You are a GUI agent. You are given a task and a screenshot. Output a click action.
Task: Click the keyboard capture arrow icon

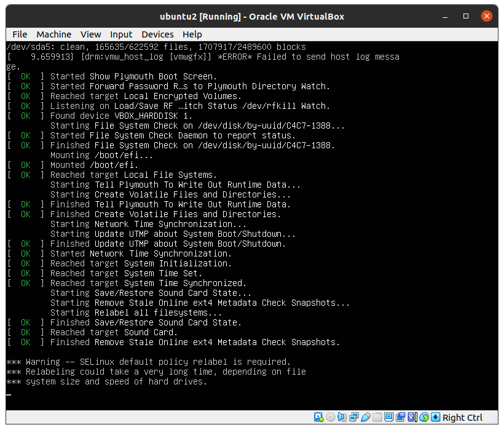(x=435, y=417)
